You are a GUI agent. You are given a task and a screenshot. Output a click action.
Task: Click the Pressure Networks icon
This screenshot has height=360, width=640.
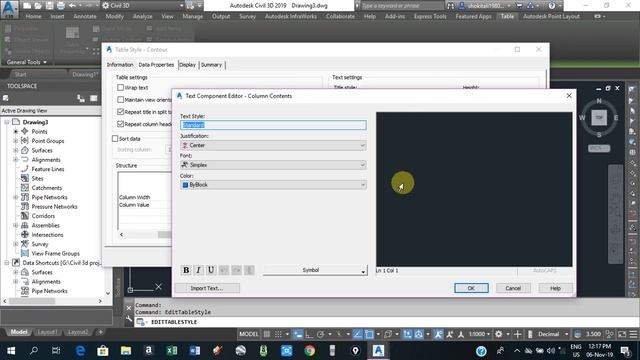click(x=25, y=207)
